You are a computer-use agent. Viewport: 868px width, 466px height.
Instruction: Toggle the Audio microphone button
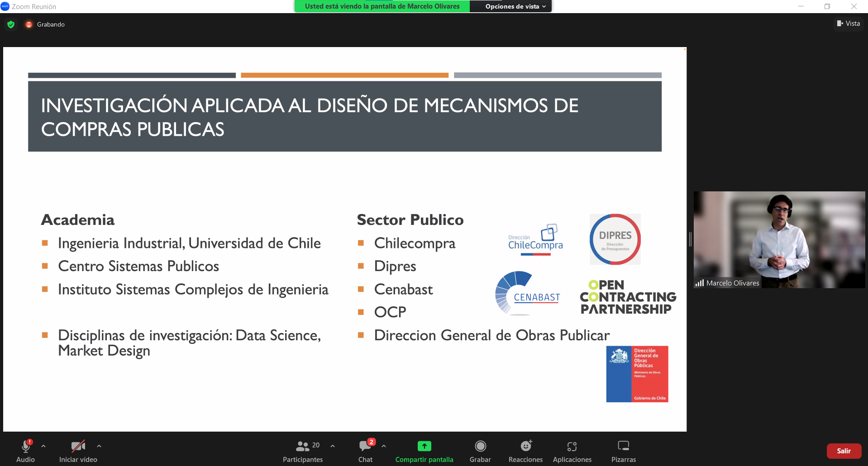[x=26, y=451]
